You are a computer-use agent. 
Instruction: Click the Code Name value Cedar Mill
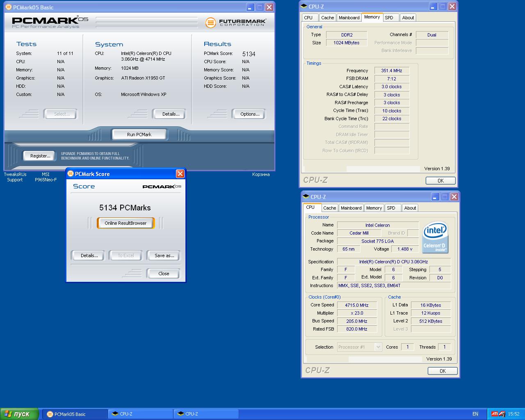click(359, 233)
